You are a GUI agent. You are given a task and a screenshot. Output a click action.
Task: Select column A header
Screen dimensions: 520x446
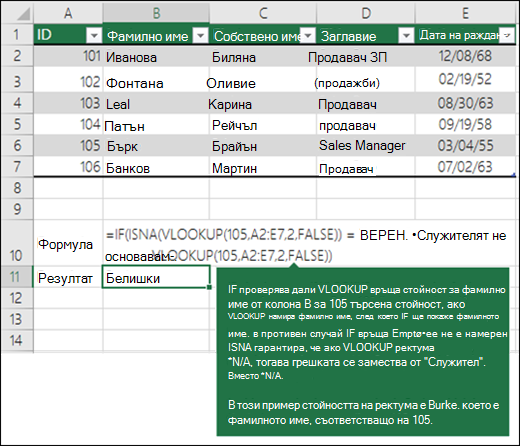coord(68,13)
